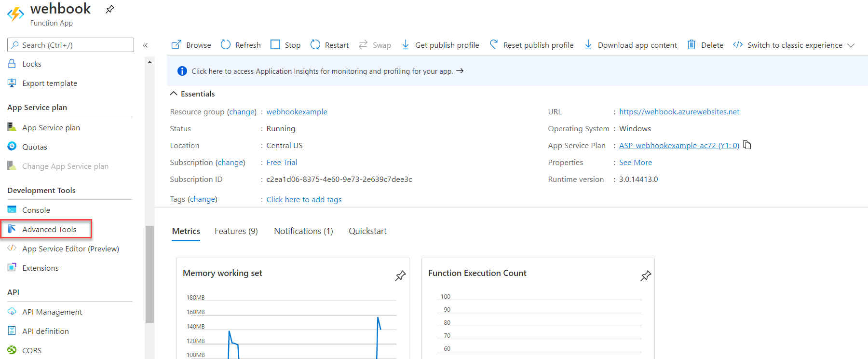The image size is (868, 359).
Task: Click the wehbook Function App logo icon
Action: click(15, 14)
